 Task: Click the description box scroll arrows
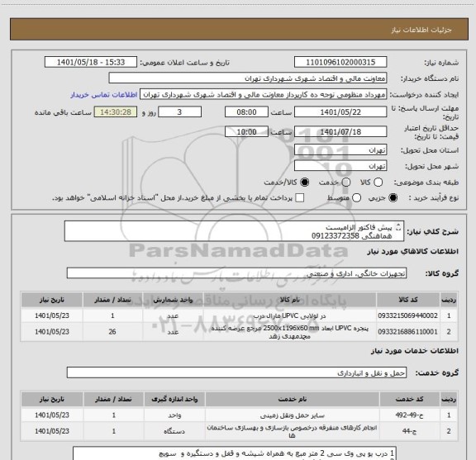pos(398,227)
